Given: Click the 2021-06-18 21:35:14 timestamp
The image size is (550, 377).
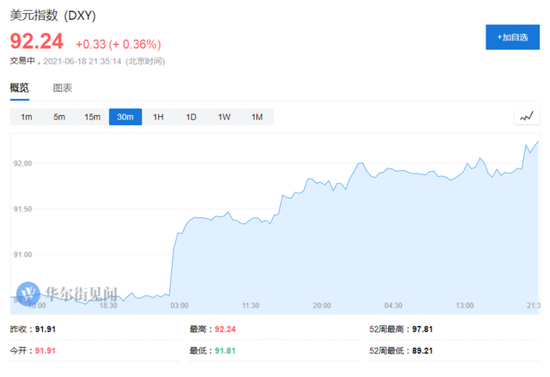Looking at the screenshot, I should pyautogui.click(x=82, y=61).
